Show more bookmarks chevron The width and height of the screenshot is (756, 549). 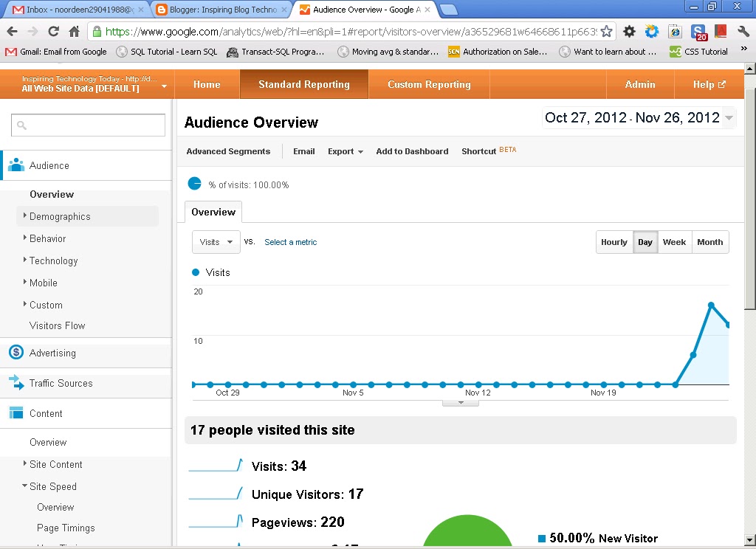point(743,49)
